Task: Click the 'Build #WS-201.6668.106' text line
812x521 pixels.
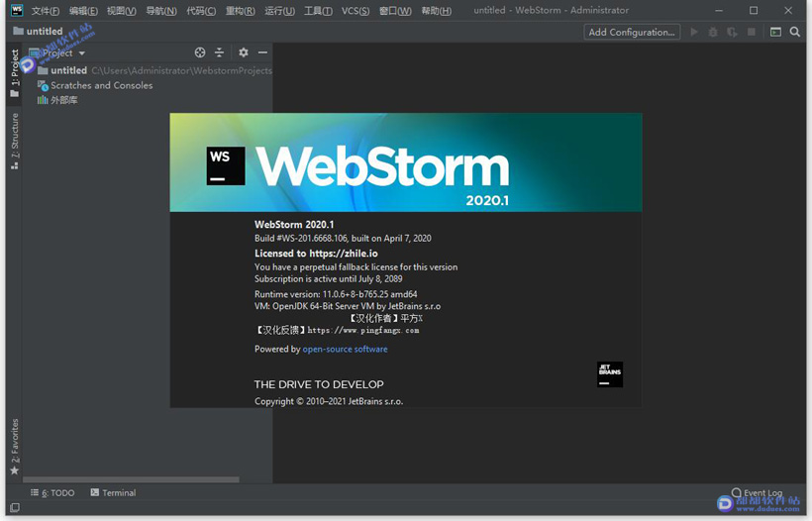Action: pyautogui.click(x=343, y=239)
